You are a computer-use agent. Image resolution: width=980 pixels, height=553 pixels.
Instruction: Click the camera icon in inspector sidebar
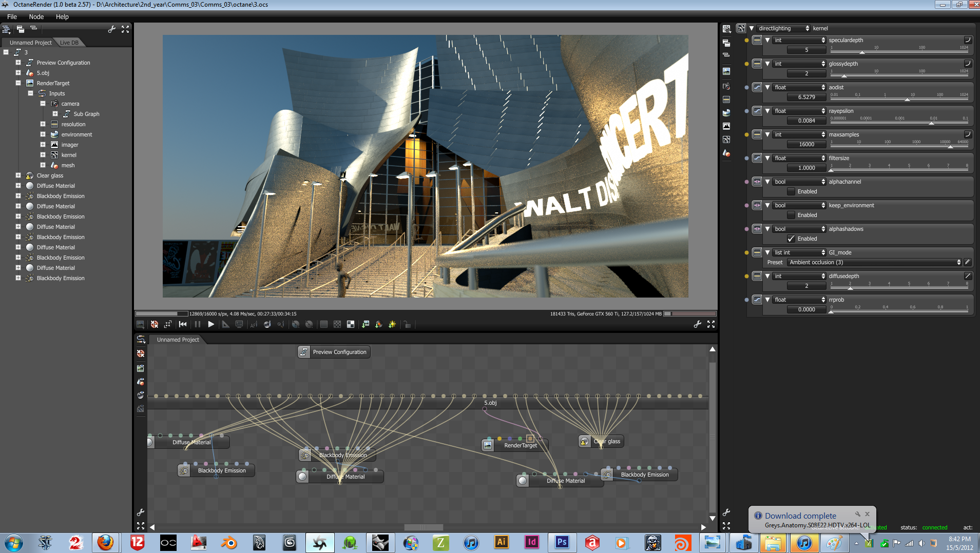click(x=726, y=86)
